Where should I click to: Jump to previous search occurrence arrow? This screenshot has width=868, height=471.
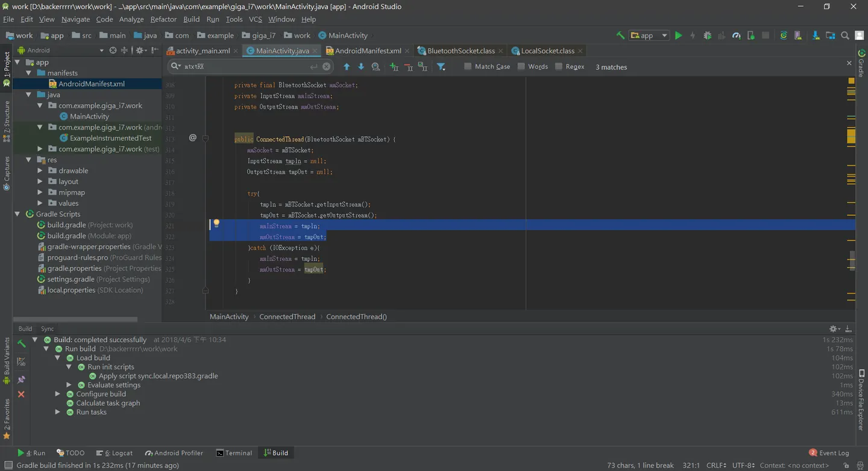[x=347, y=67]
